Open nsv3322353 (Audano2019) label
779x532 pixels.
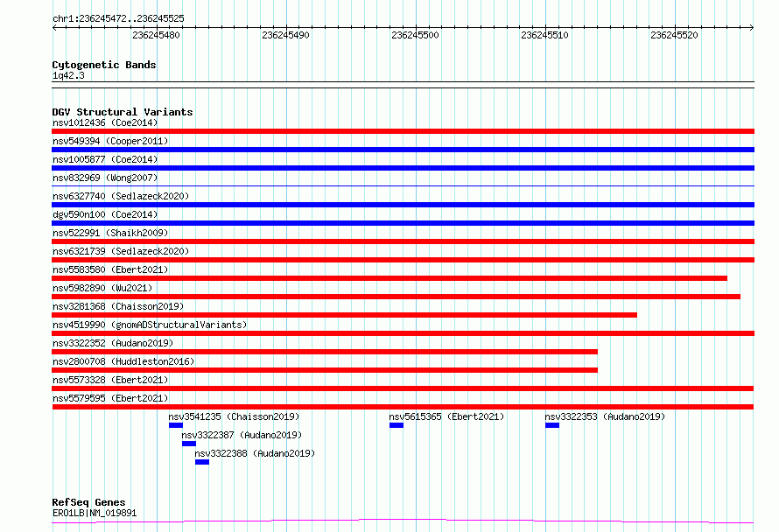tap(605, 416)
